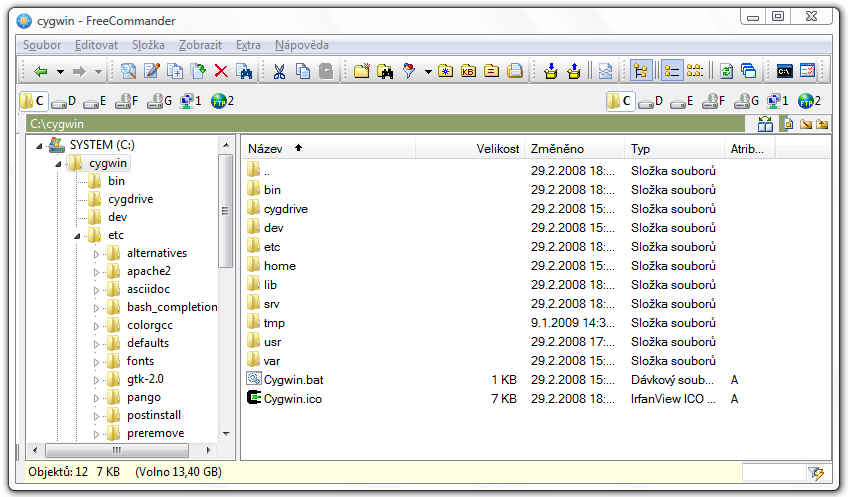Select left-panel network drive F
This screenshot has height=497, width=850.
tap(127, 101)
